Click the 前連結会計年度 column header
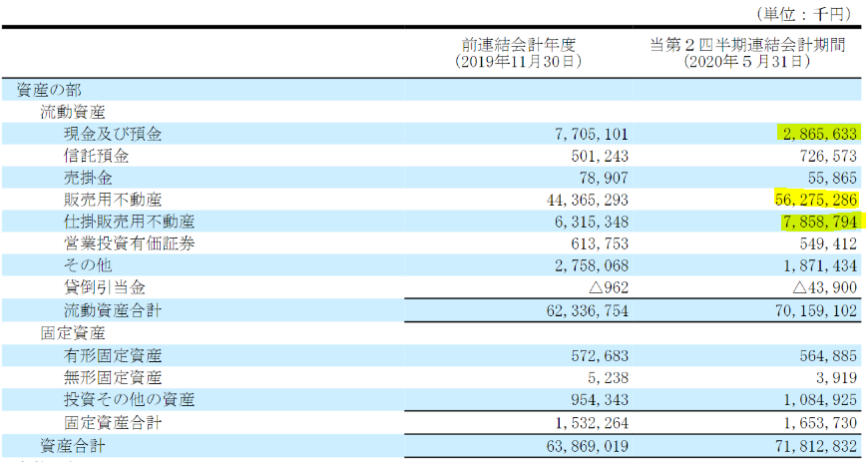868x462 pixels. 519,45
